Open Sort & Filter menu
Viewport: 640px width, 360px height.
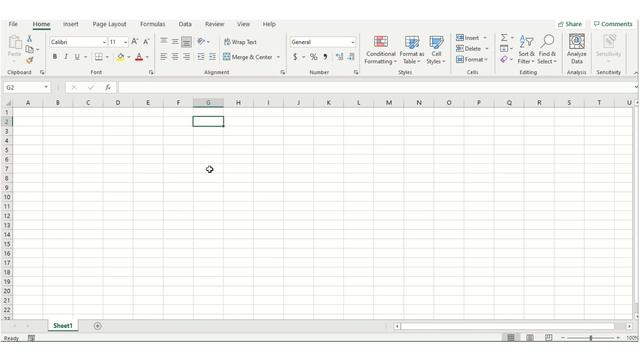click(526, 50)
